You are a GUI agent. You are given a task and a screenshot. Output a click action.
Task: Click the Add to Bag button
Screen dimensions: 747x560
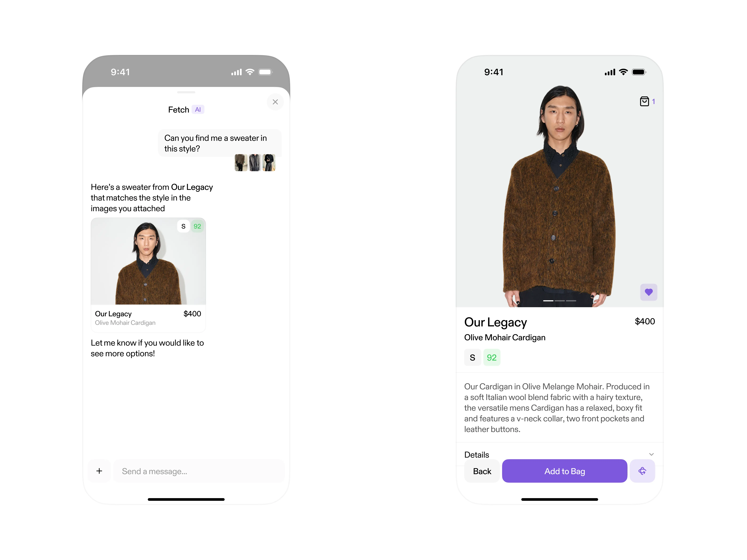565,471
